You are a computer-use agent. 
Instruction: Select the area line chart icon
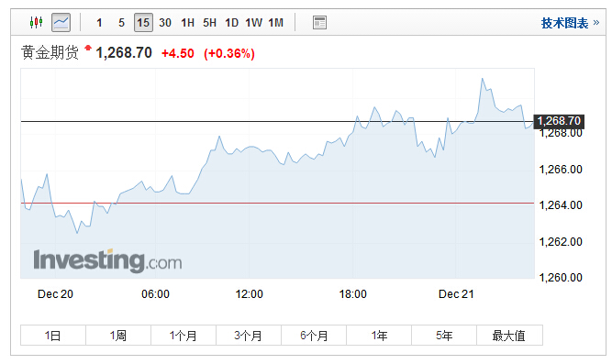click(x=61, y=22)
